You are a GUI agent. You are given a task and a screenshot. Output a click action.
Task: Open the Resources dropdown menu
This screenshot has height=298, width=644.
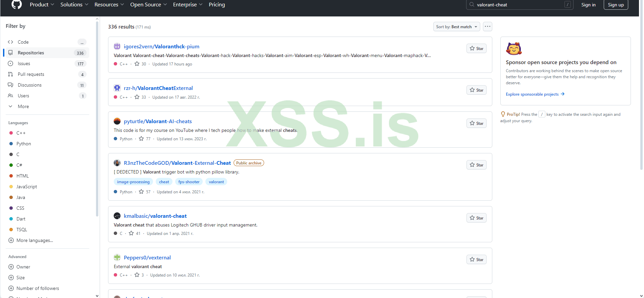pos(109,5)
